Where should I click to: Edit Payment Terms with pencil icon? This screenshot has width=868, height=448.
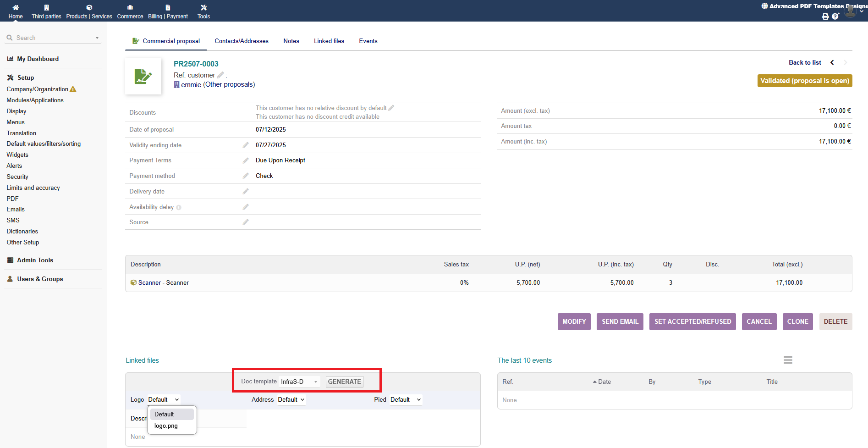[246, 160]
